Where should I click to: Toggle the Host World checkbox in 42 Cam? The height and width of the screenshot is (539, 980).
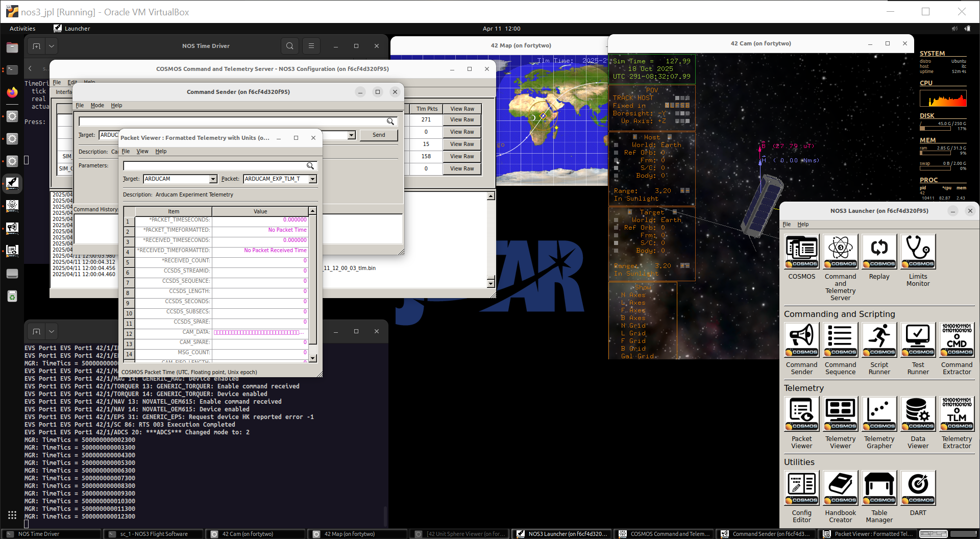617,145
